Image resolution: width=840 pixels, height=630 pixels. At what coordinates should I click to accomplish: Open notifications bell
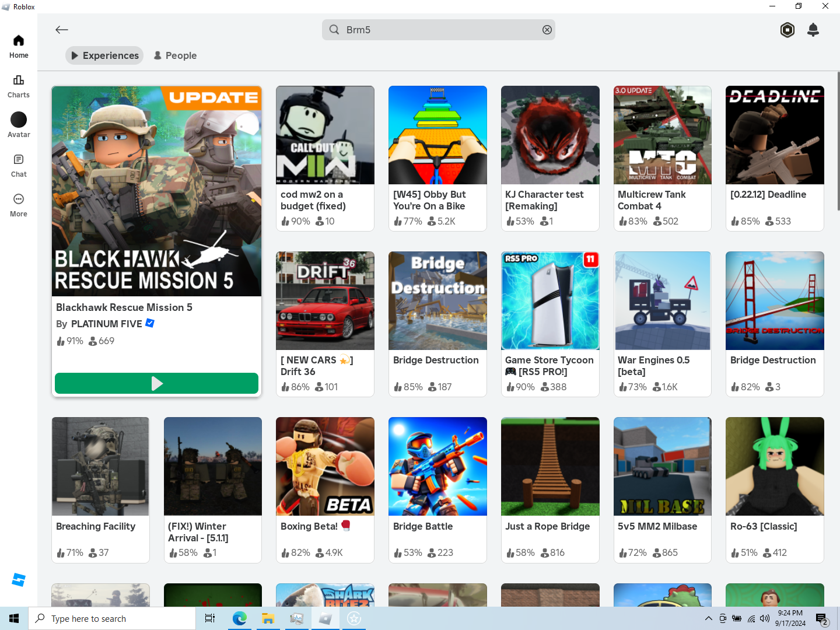pos(813,30)
